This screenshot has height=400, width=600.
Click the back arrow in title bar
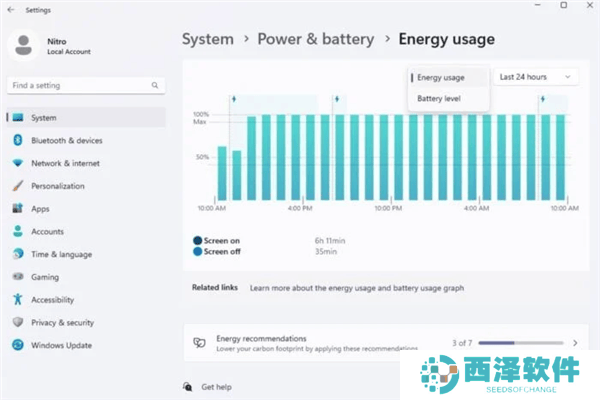click(x=11, y=9)
